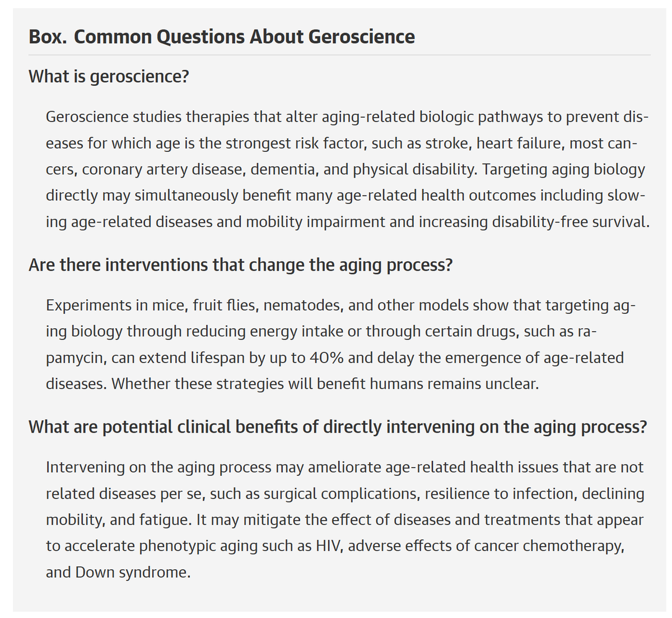
Task: Click the phrase "resilience to infection"
Action: click(500, 494)
